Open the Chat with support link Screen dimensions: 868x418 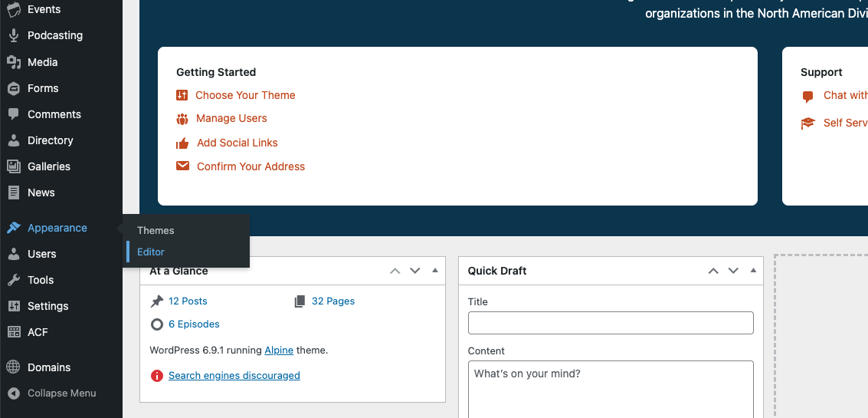[845, 95]
